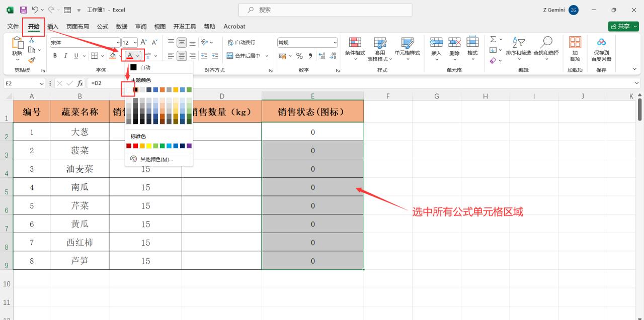Screen dimensions: 644x320
Task: Toggle top vertical alignment
Action: (171, 43)
